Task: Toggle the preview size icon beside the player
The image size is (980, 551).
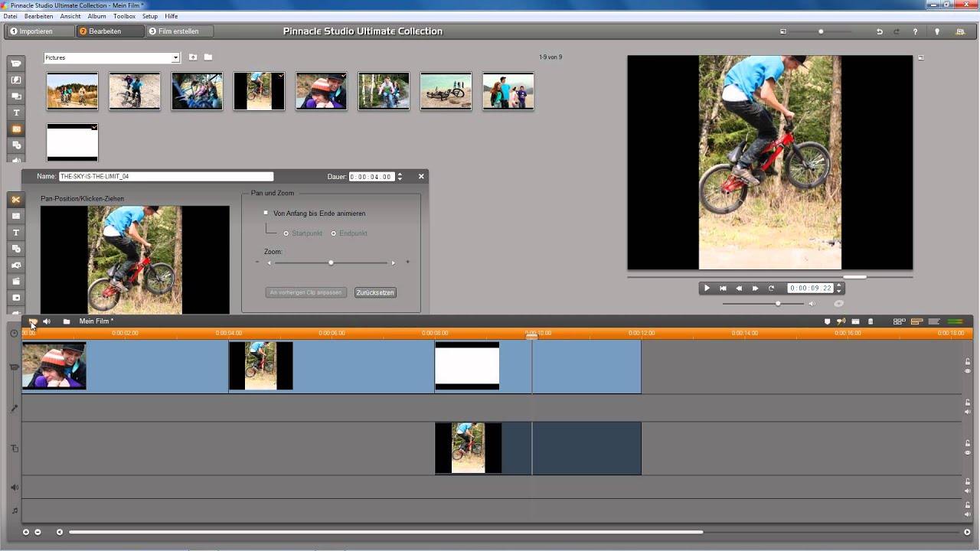Action: [x=921, y=57]
